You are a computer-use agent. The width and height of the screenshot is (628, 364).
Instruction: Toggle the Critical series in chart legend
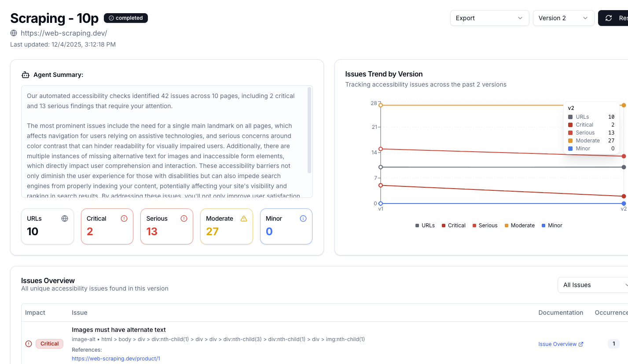point(453,226)
